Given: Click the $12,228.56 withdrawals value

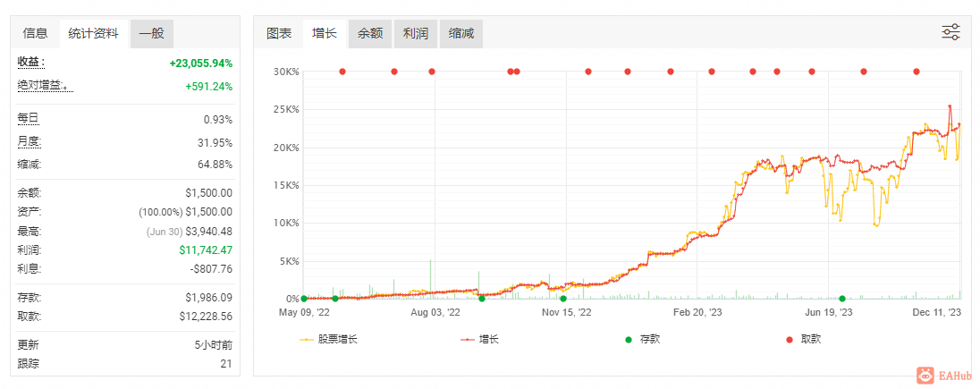Looking at the screenshot, I should pyautogui.click(x=206, y=317).
